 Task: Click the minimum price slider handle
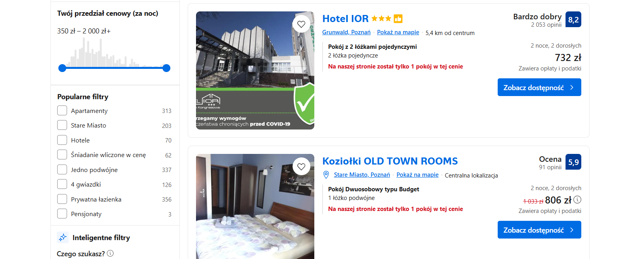tap(62, 68)
